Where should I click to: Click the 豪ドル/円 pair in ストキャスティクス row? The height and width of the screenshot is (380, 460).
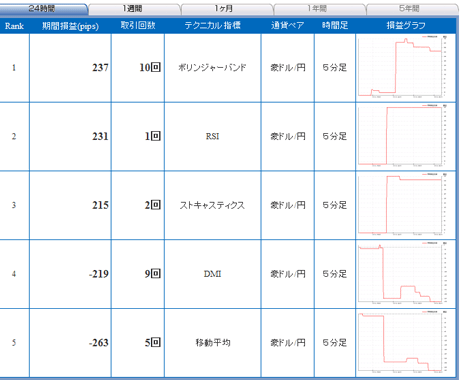pyautogui.click(x=288, y=205)
